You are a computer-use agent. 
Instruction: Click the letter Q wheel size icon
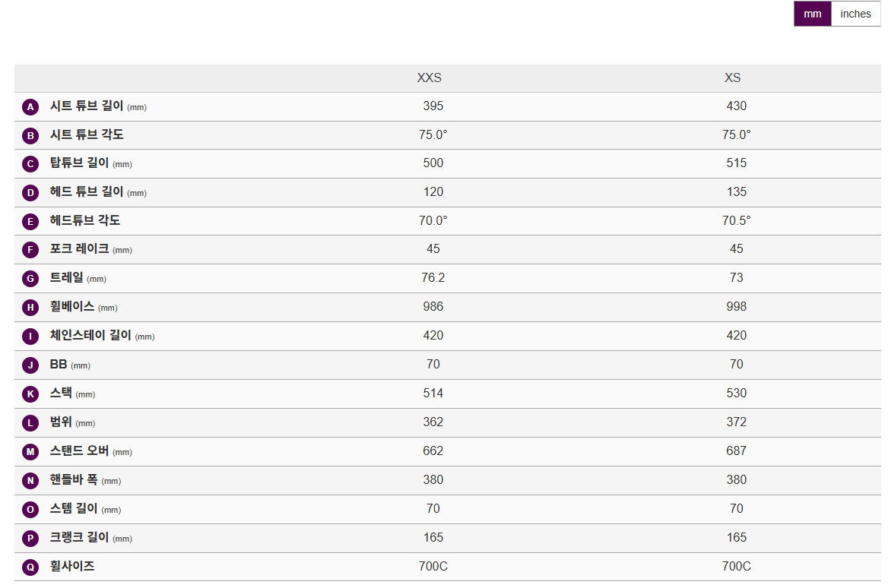[30, 567]
